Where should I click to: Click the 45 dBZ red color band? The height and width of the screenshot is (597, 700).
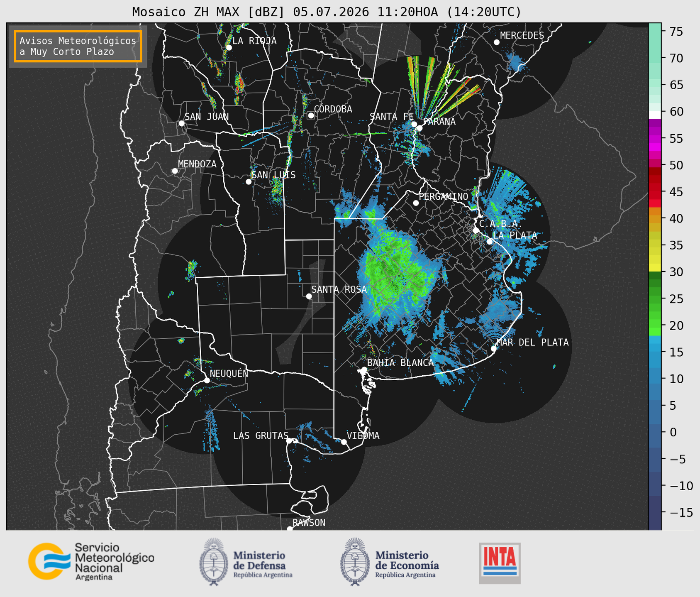(655, 192)
